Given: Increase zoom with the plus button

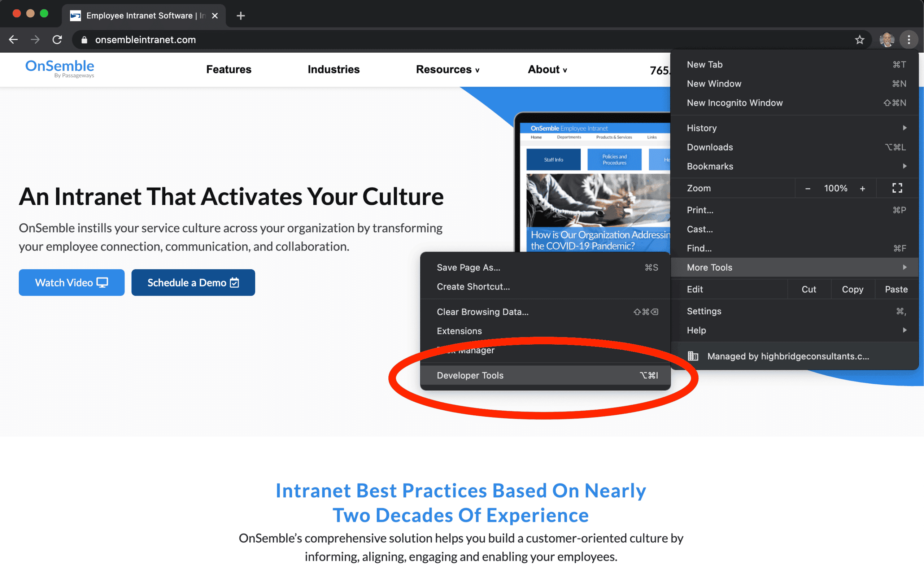Looking at the screenshot, I should coord(862,188).
